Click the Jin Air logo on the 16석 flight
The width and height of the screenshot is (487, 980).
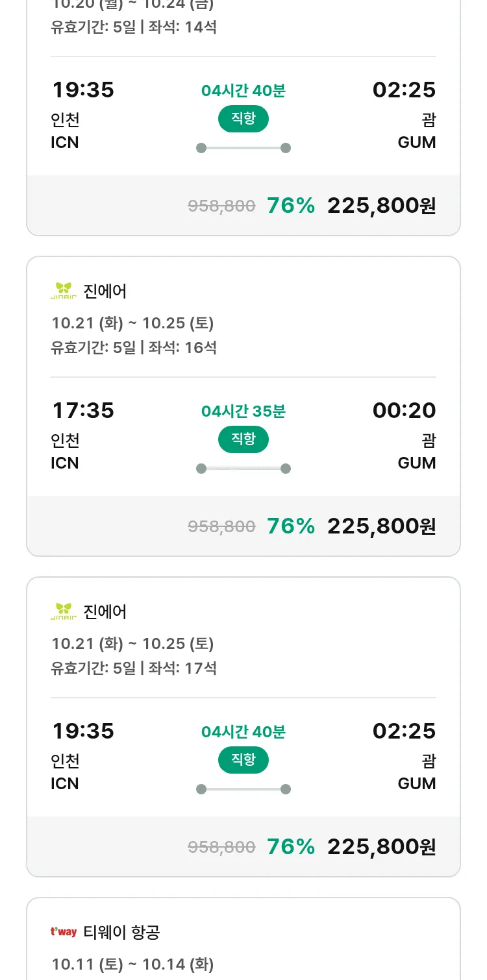coord(64,291)
